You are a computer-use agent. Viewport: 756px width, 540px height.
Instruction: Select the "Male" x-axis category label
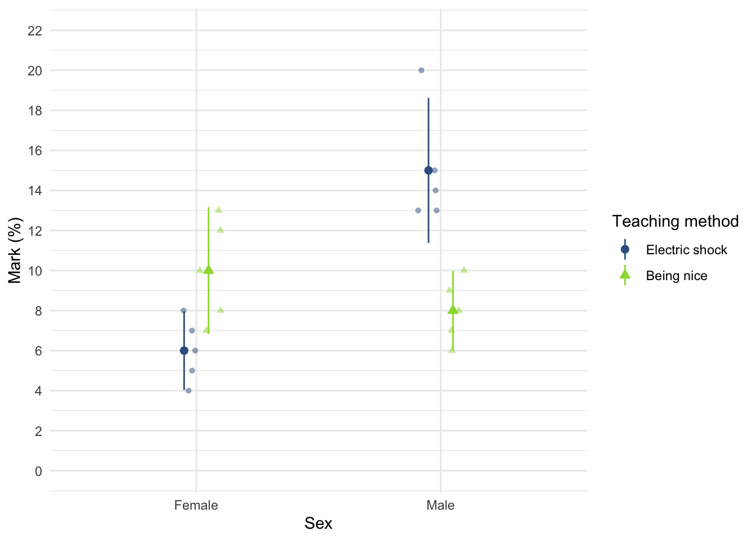point(440,505)
